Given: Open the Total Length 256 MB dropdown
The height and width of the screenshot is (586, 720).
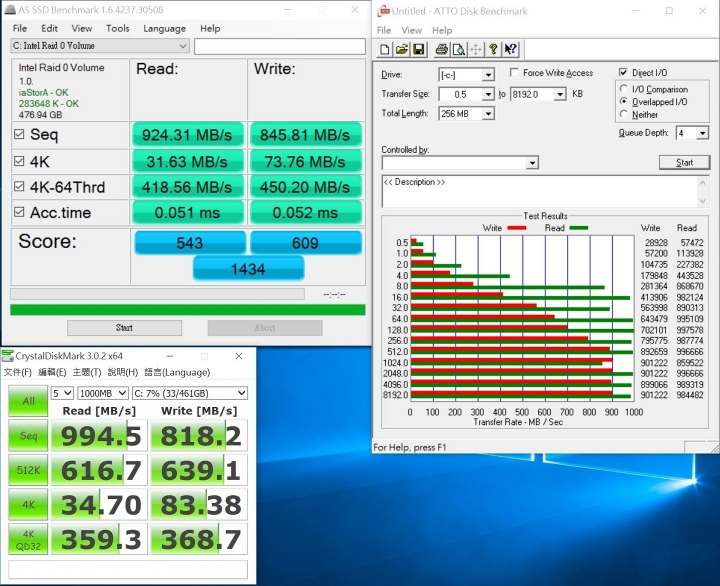Looking at the screenshot, I should pos(489,113).
